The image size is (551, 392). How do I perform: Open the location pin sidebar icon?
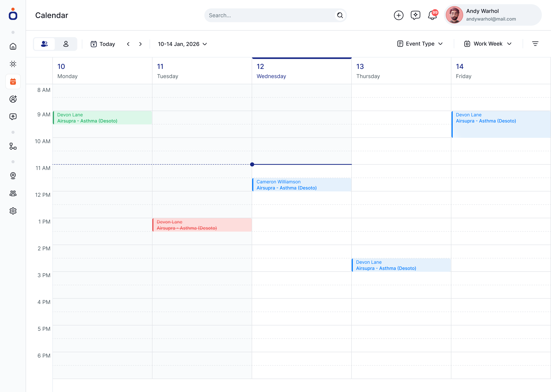[x=13, y=176]
